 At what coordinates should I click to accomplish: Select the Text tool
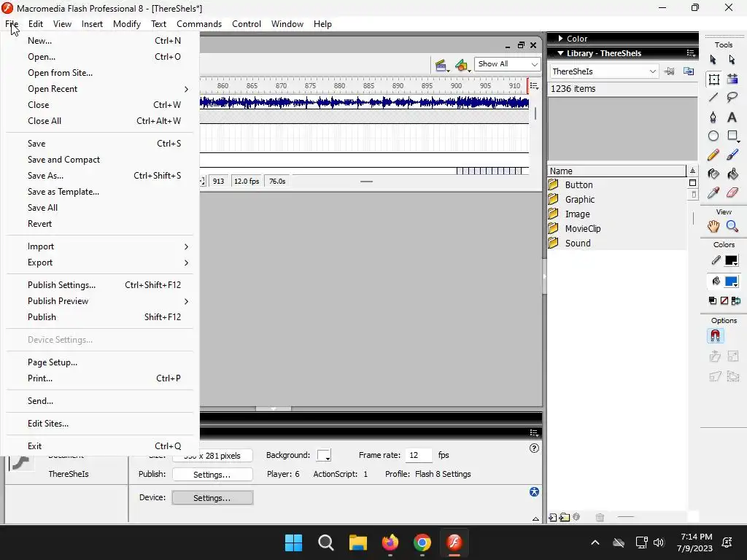click(x=732, y=117)
